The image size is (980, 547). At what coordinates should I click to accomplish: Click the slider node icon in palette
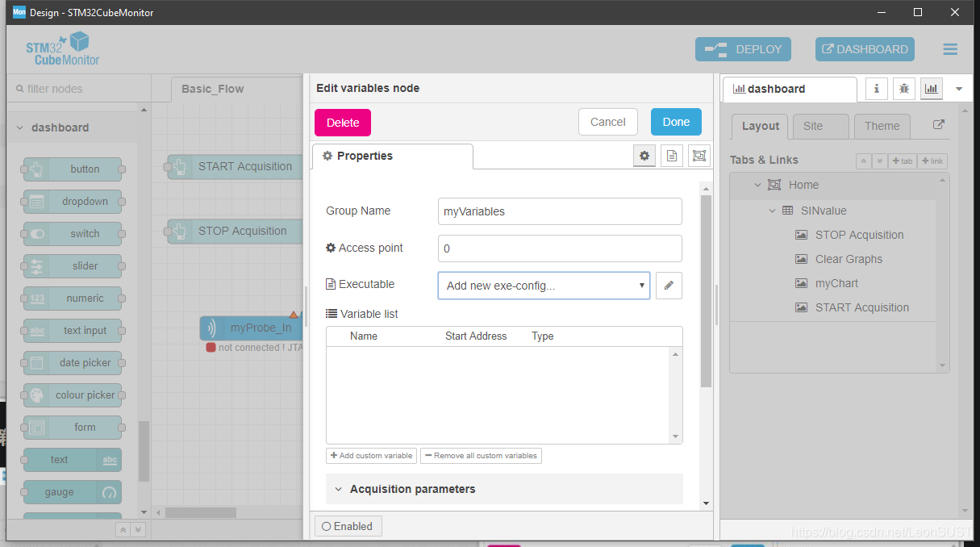(x=36, y=266)
